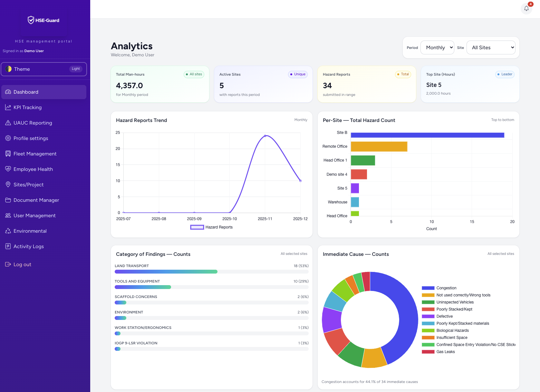The width and height of the screenshot is (540, 392).
Task: Expand the User Management entry
Action: tap(34, 215)
